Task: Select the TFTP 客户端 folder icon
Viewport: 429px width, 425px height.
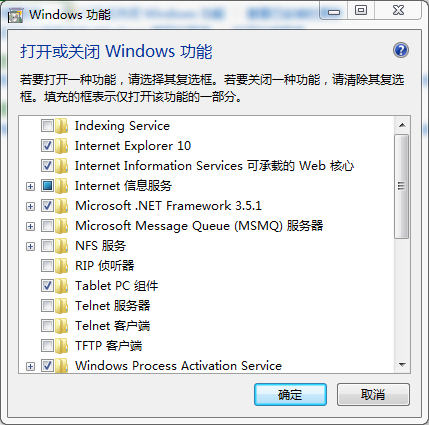Action: pos(61,346)
